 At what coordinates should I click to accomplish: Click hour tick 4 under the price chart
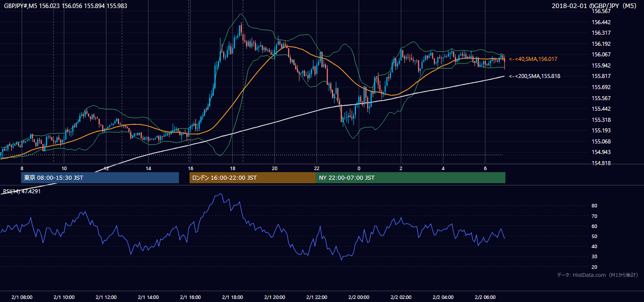click(x=443, y=168)
